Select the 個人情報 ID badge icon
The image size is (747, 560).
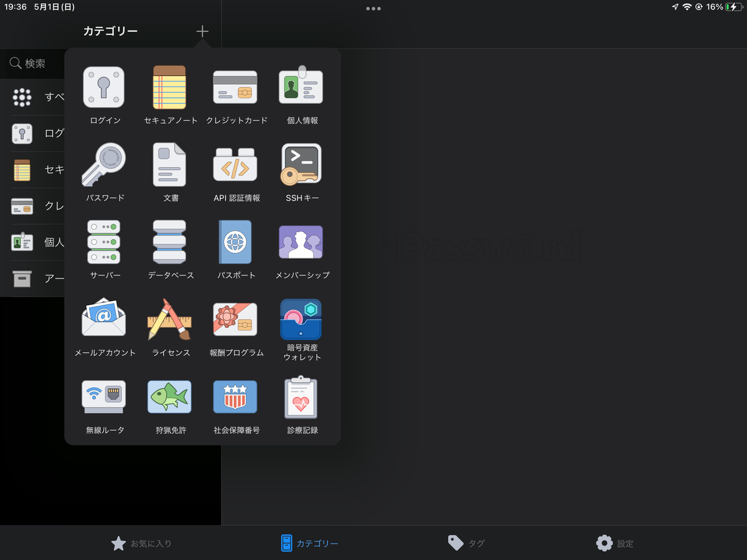point(301,85)
